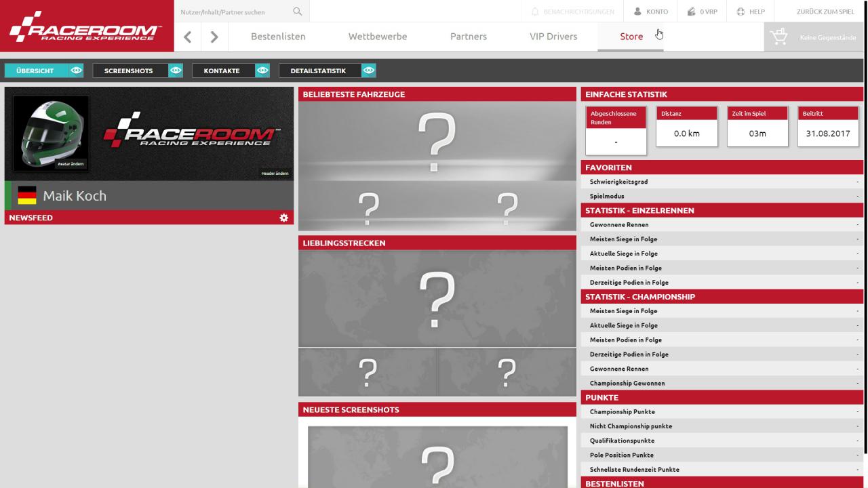Go back with the left arrow
Screen dimensions: 868x488
[x=188, y=37]
